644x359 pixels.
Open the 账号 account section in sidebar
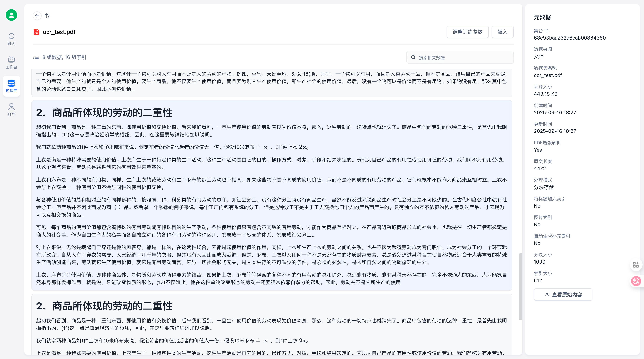click(11, 109)
